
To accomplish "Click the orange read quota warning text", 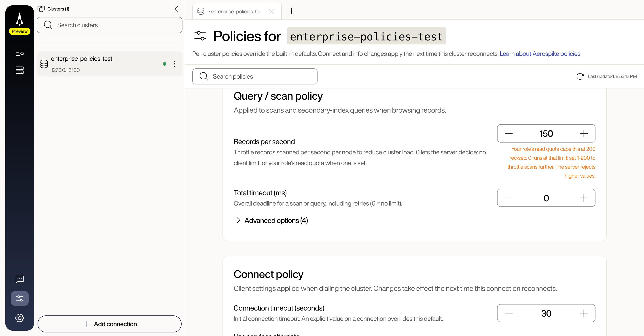I will (551, 162).
